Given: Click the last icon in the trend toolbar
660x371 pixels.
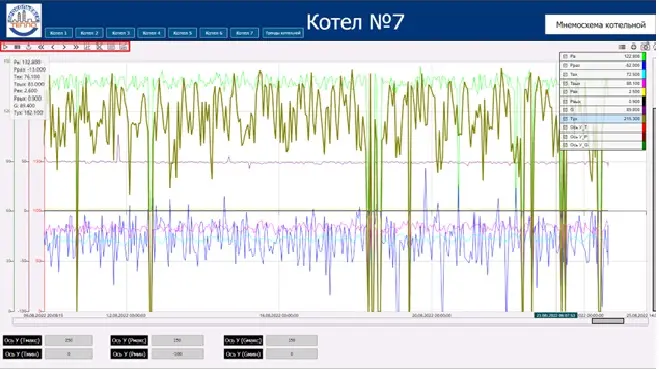Looking at the screenshot, I should pyautogui.click(x=123, y=47).
